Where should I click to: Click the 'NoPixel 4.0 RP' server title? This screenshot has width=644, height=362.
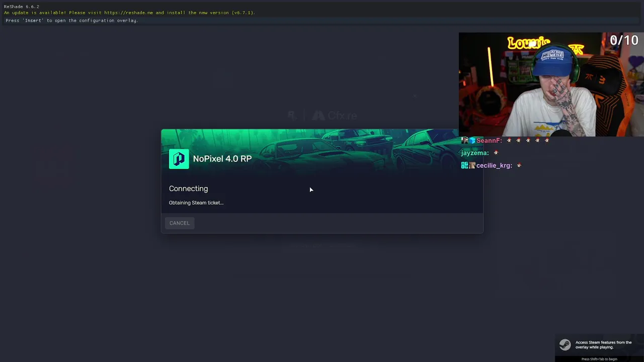pos(222,159)
